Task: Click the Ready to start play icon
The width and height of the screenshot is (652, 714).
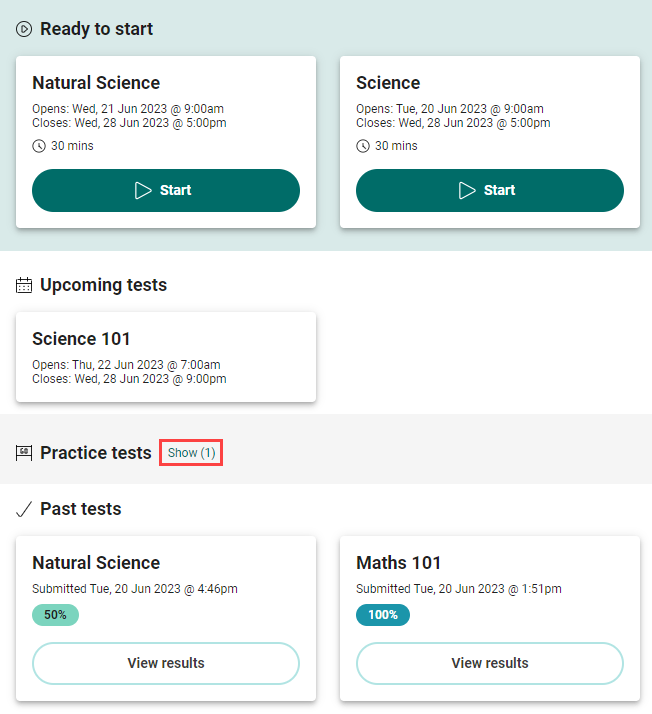Action: [24, 29]
